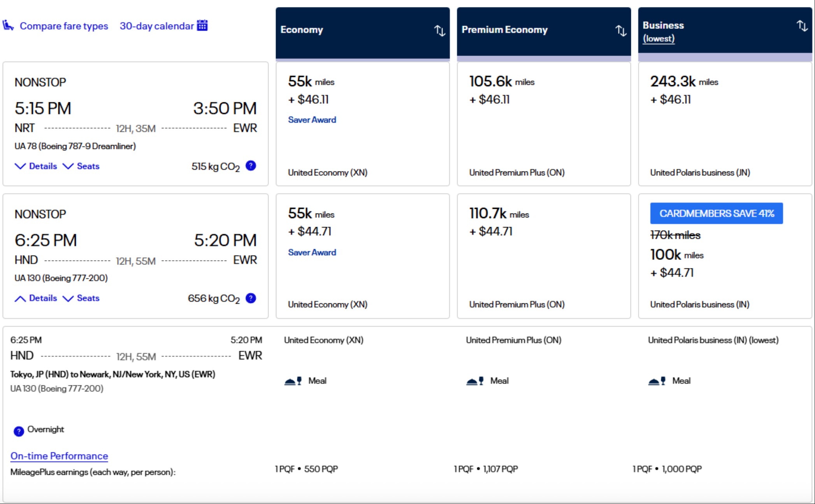The height and width of the screenshot is (504, 815).
Task: Click the 1 PQF • 1,107 PQP earnings text
Action: 486,469
